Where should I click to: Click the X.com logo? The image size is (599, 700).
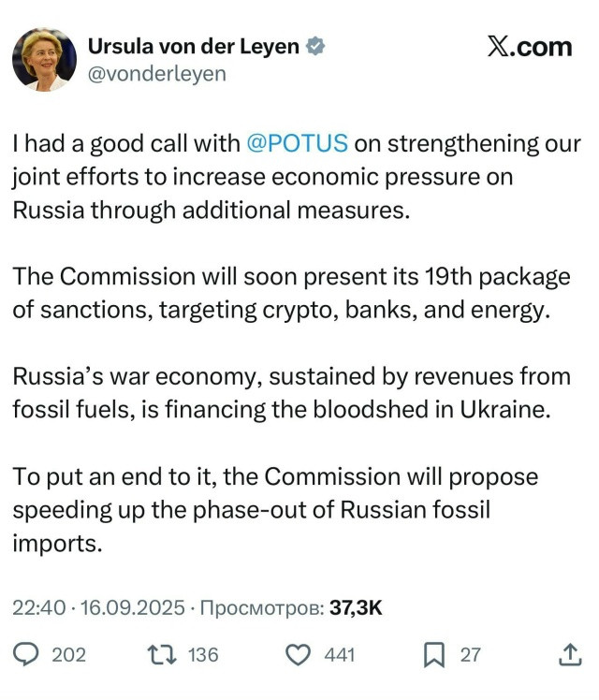coord(529,47)
